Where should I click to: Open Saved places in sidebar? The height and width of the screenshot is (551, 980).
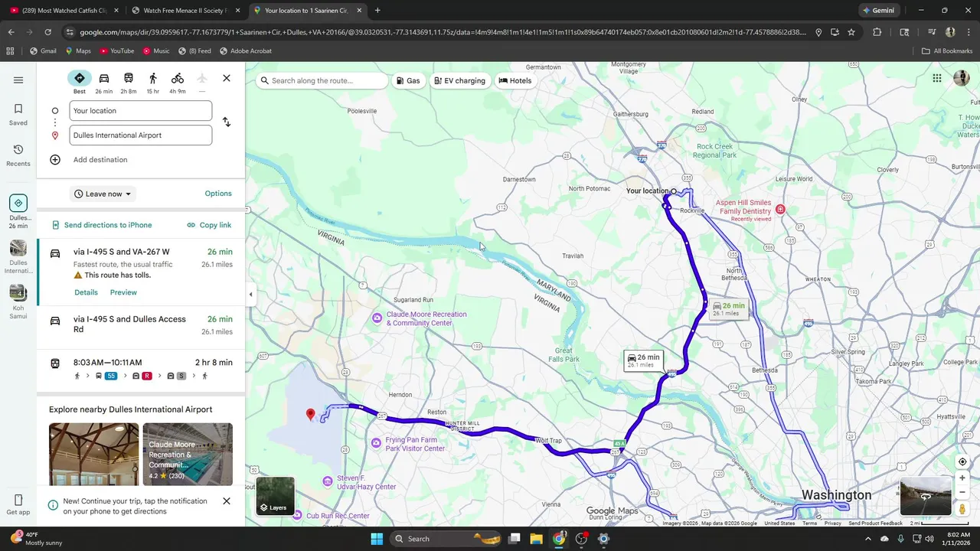[18, 114]
